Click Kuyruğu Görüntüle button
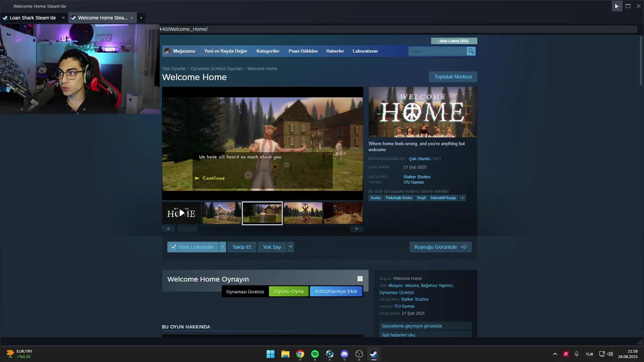The height and width of the screenshot is (362, 644). pos(440,247)
